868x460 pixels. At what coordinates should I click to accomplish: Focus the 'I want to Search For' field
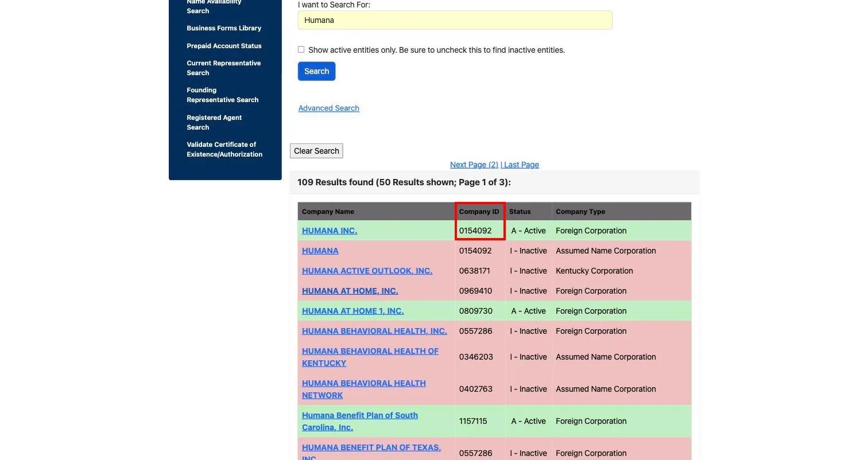(x=455, y=20)
